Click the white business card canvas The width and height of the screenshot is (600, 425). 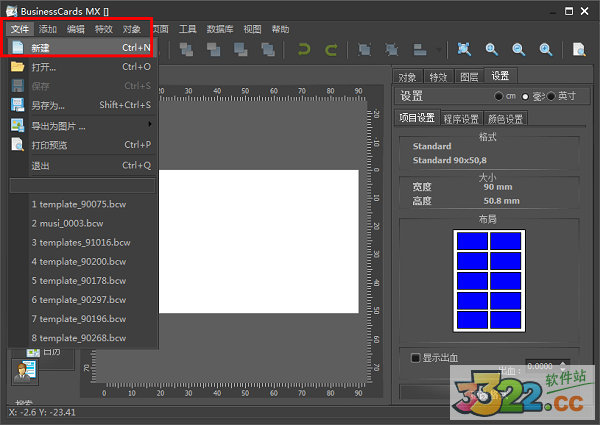[x=259, y=241]
